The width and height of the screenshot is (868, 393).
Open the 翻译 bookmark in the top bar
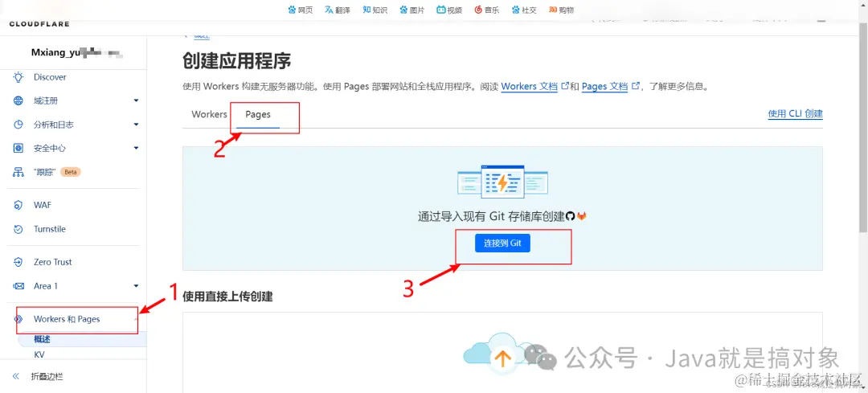click(x=338, y=10)
